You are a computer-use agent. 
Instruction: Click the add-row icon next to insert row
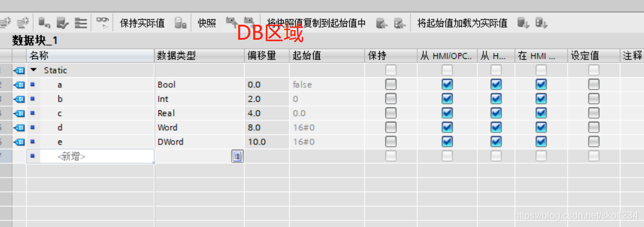click(x=23, y=23)
